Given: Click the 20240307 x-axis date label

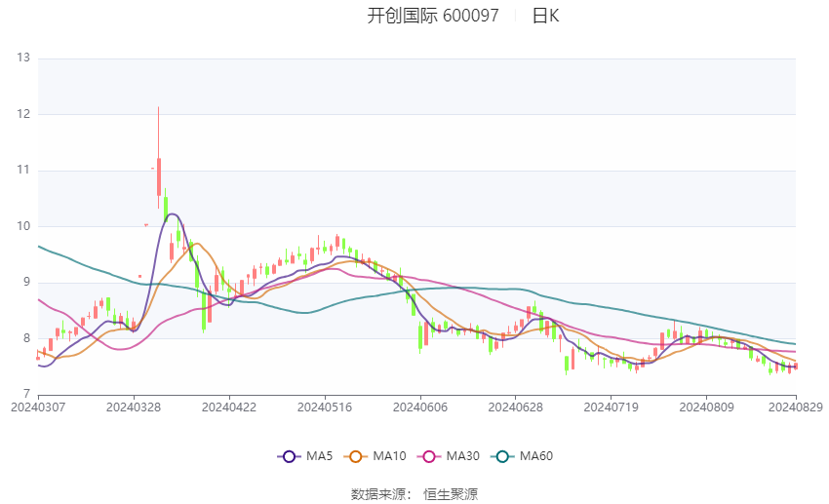Looking at the screenshot, I should (38, 407).
